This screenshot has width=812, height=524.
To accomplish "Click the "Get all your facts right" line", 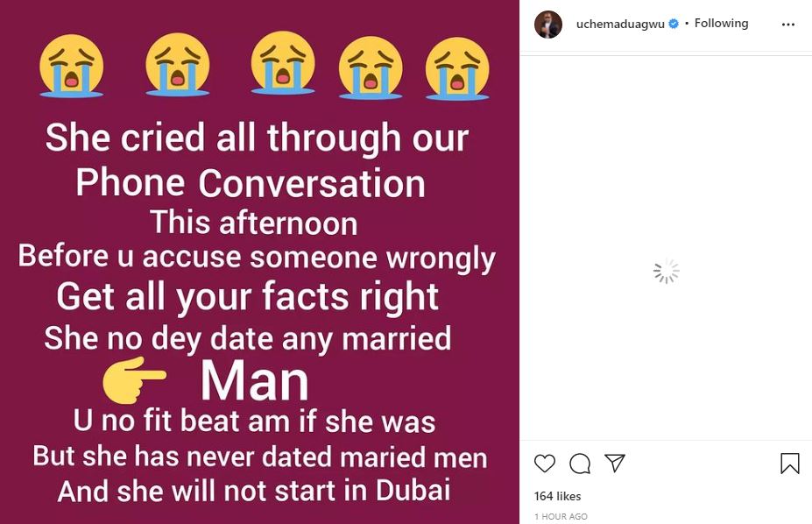I will [x=248, y=297].
